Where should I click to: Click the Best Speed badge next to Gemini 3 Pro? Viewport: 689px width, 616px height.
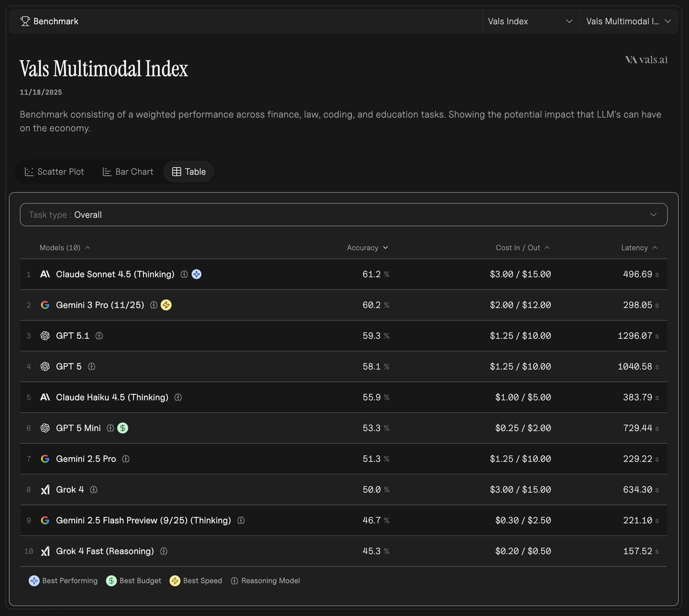click(x=166, y=305)
